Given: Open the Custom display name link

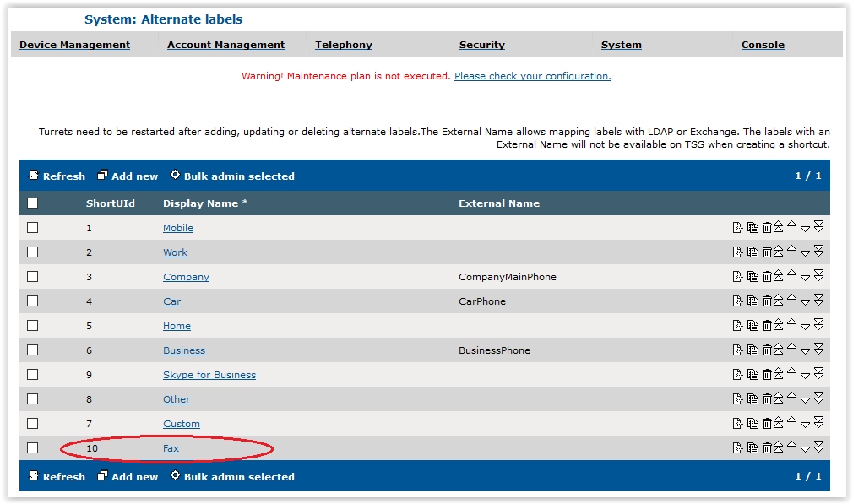Looking at the screenshot, I should [182, 424].
